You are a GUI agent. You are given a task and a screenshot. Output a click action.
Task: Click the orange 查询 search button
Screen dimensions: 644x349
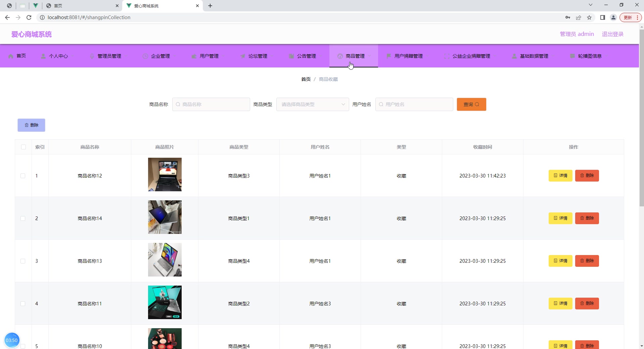pos(471,104)
